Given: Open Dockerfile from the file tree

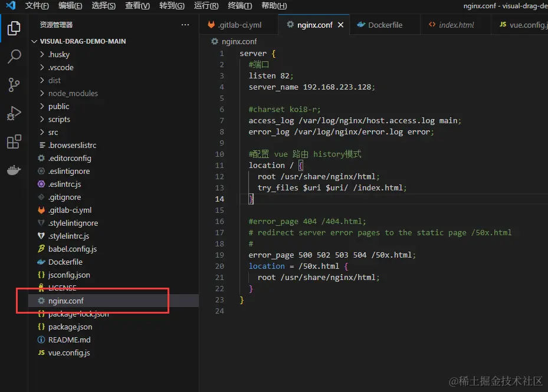Looking at the screenshot, I should pos(113,262).
